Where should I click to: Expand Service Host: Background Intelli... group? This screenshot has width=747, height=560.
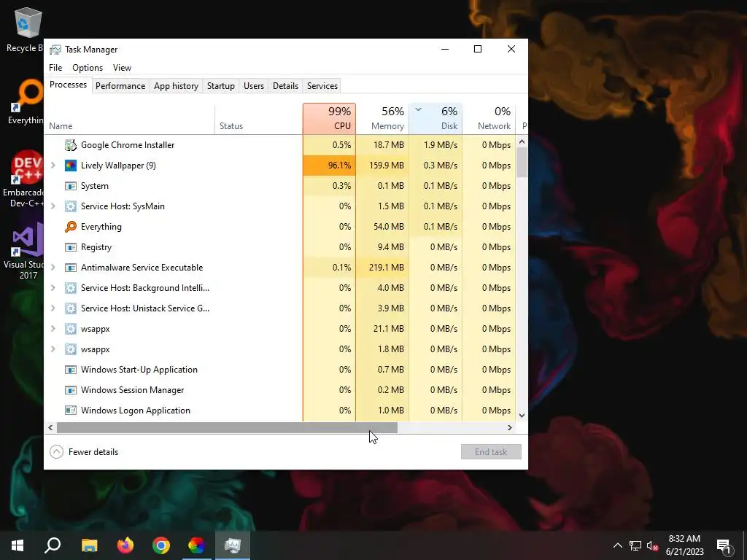pyautogui.click(x=53, y=288)
